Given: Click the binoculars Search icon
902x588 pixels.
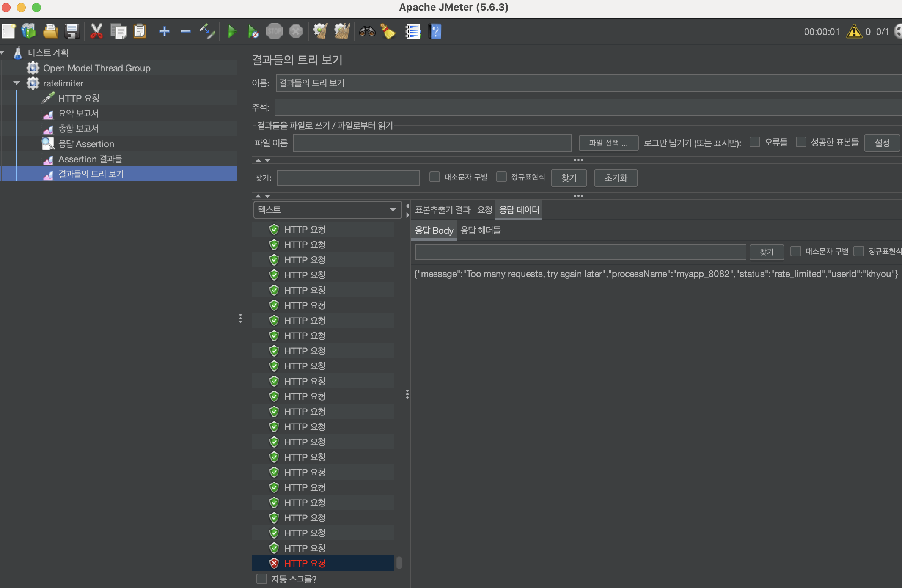Looking at the screenshot, I should 367,31.
